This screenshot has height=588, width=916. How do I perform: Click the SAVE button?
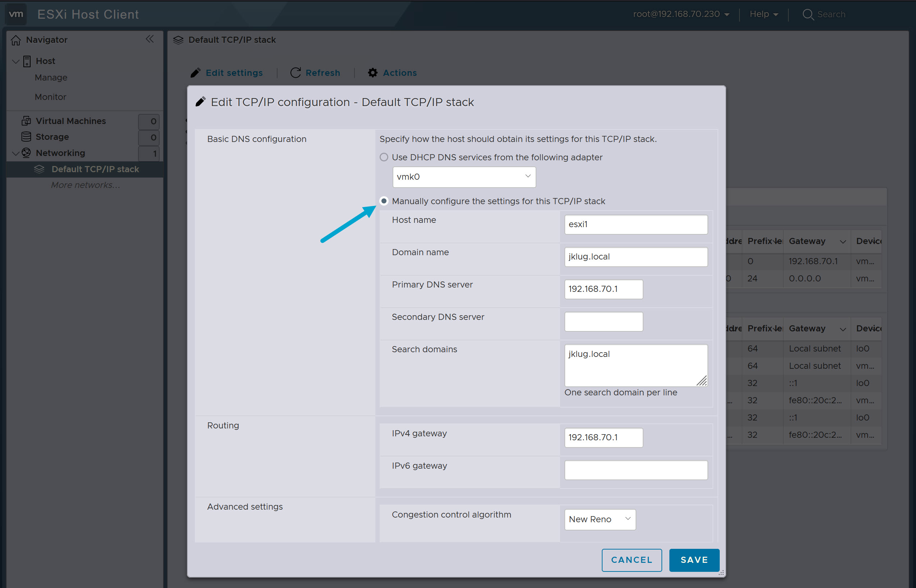coord(694,560)
